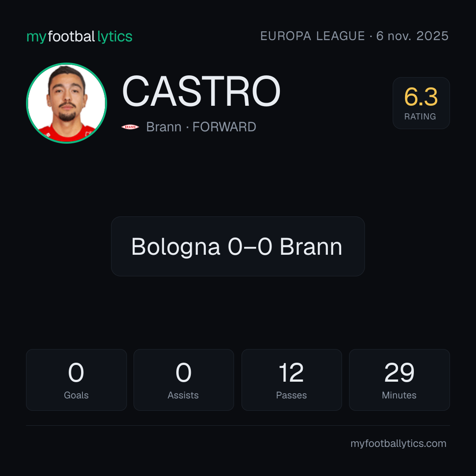Select the Minutes stat card
Image resolution: width=476 pixels, height=476 pixels.
399,380
